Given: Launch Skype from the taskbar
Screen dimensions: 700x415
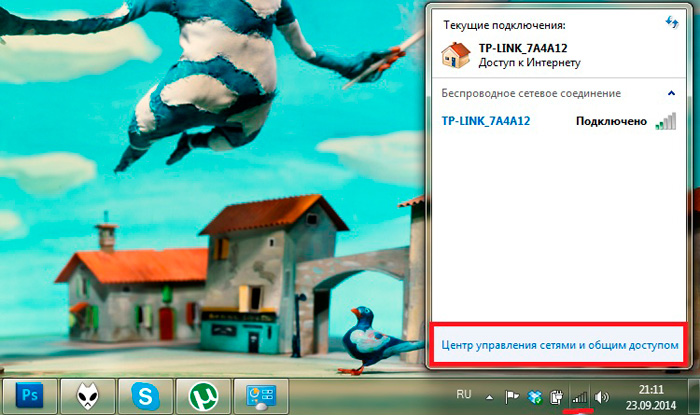Looking at the screenshot, I should pos(146,395).
